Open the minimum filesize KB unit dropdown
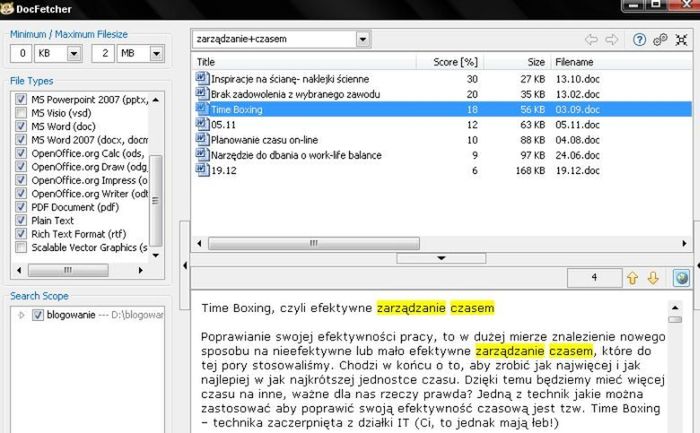The height and width of the screenshot is (433, 700). [x=74, y=54]
